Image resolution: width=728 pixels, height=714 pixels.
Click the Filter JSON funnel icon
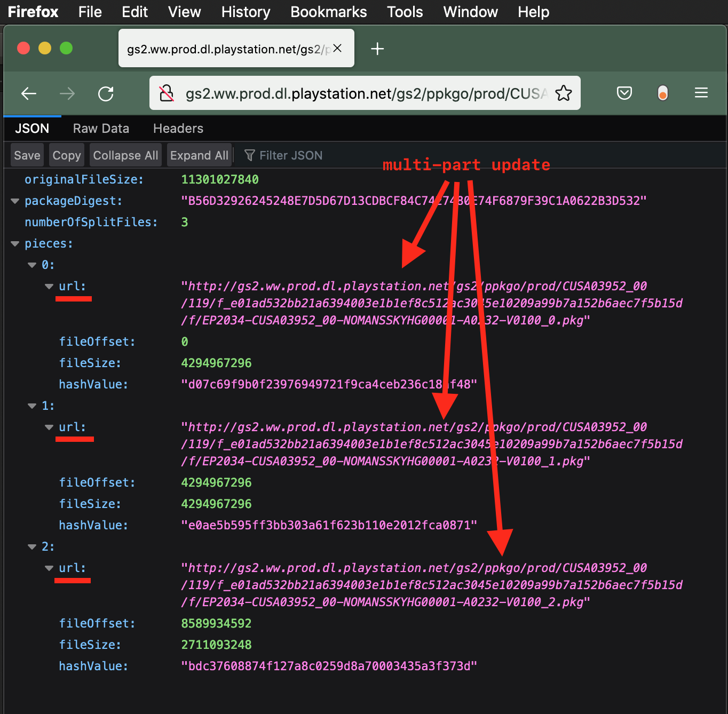click(x=249, y=155)
